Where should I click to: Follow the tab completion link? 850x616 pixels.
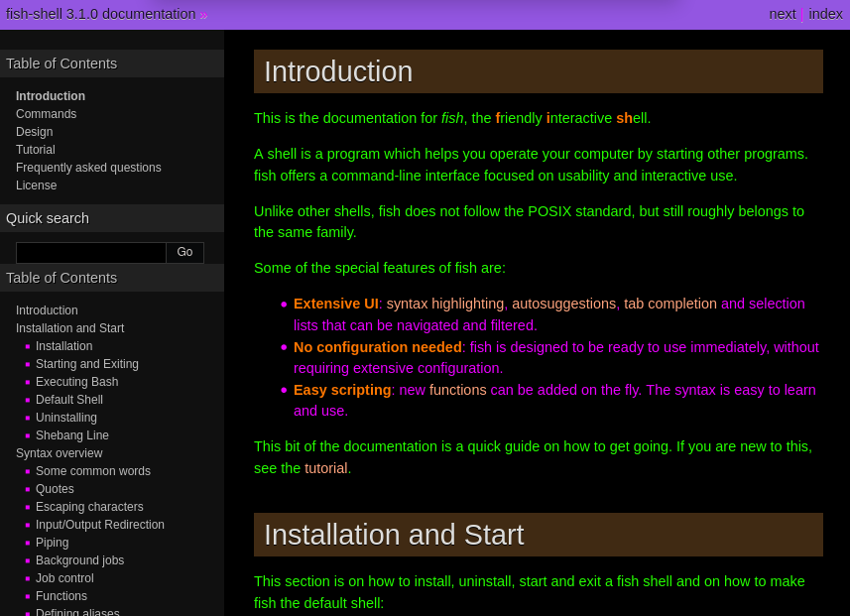670,304
